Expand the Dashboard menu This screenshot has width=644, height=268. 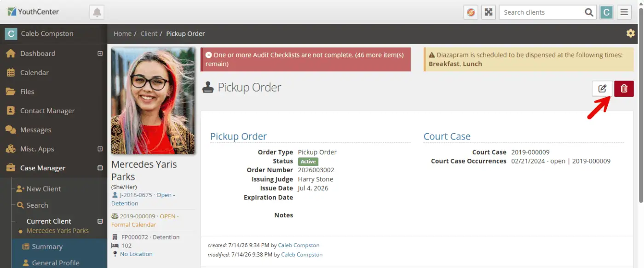100,53
